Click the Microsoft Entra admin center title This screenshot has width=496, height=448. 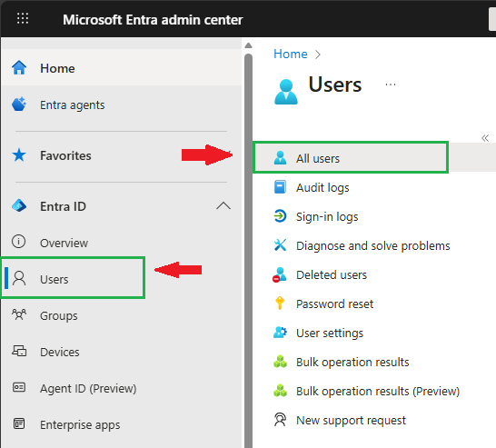[x=153, y=20]
